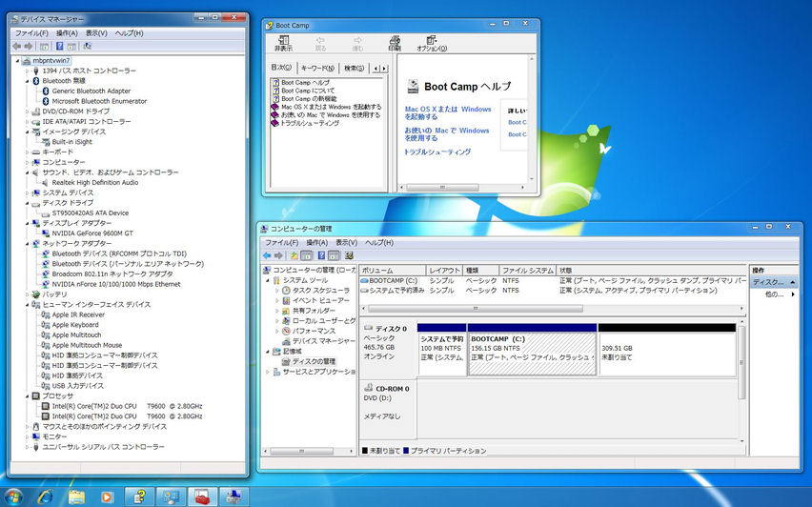Open Windows Media Player from the taskbar

(x=107, y=497)
